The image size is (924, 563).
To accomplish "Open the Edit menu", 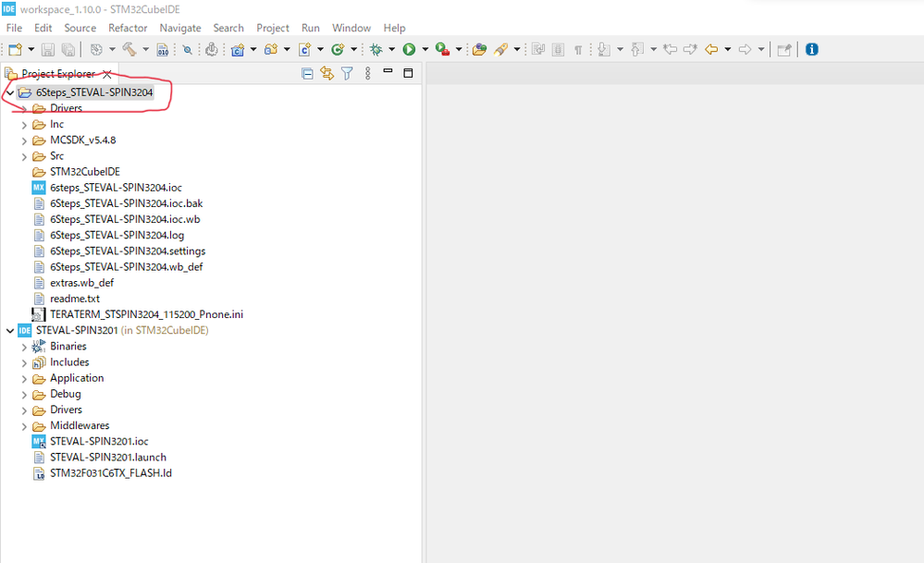I will [43, 28].
